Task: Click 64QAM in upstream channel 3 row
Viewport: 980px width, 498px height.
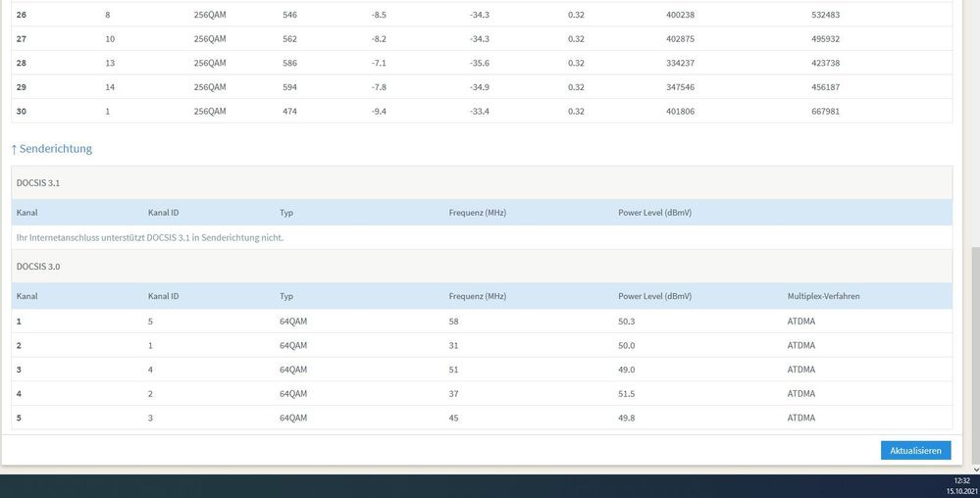Action: [x=293, y=370]
